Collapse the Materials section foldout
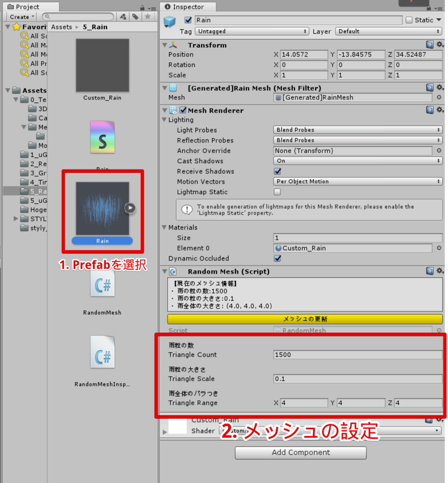Screen dimensions: 448x483 click(x=165, y=227)
